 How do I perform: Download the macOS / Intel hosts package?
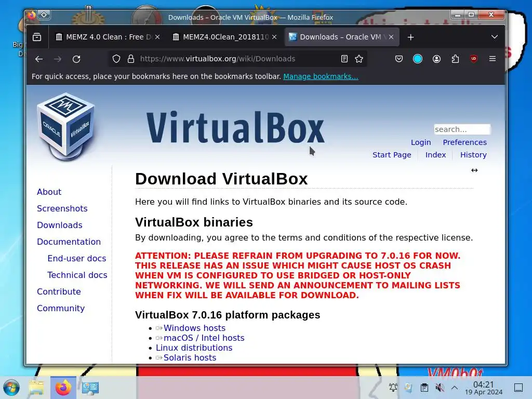[204, 338]
